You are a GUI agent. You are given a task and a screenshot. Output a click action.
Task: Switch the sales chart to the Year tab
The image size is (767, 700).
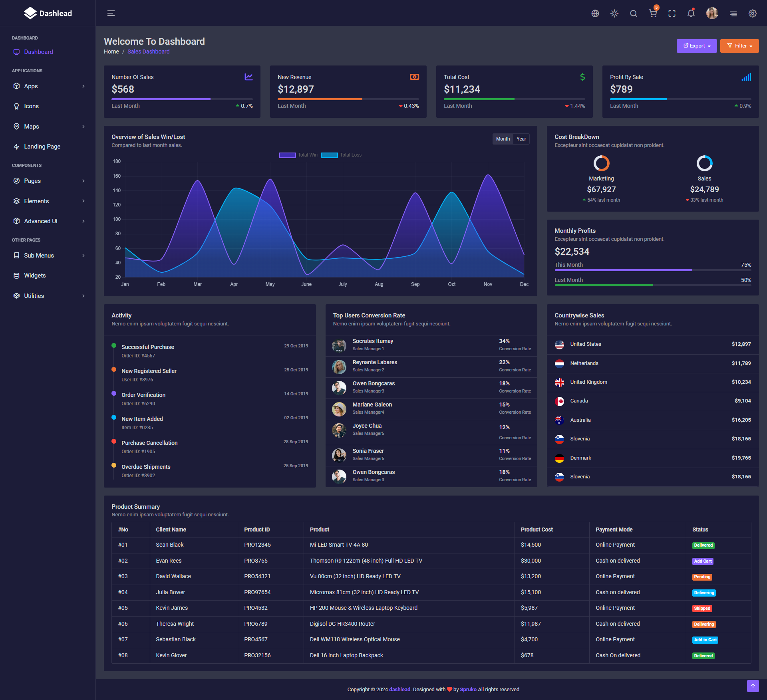coord(521,139)
